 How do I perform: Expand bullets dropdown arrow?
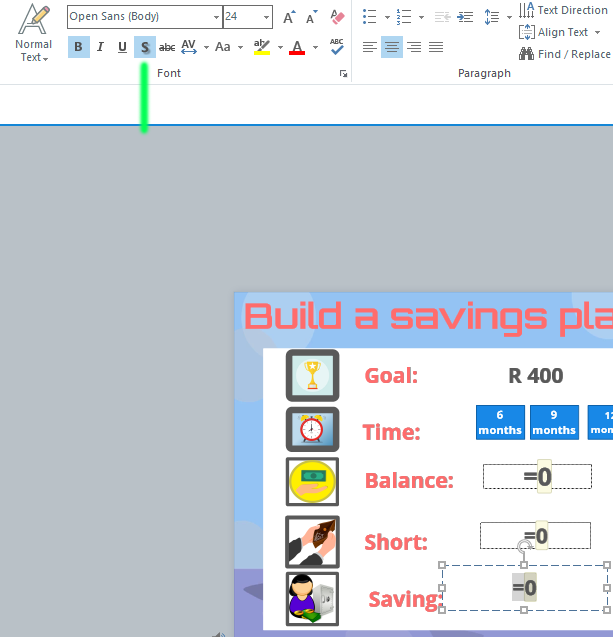(x=387, y=17)
